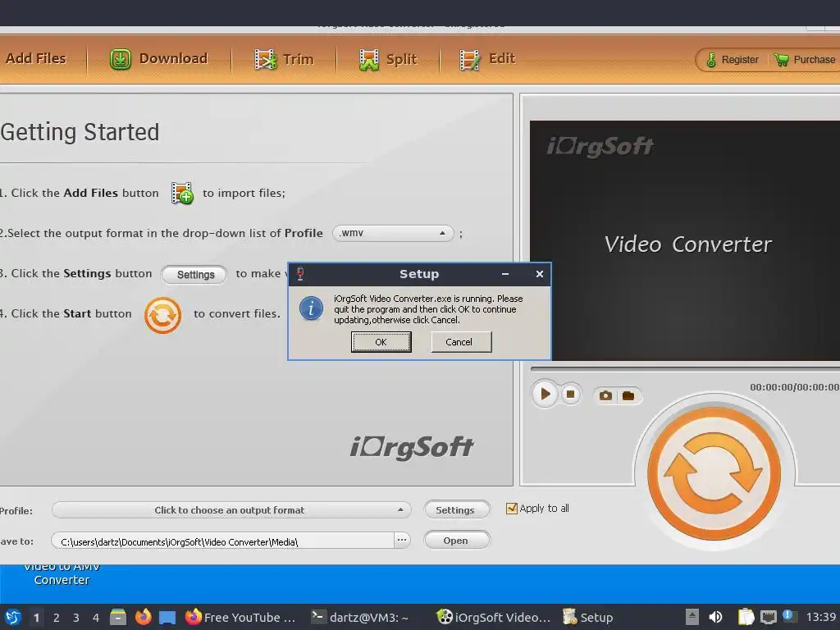Click the browse ellipsis button
The image size is (840, 630).
[x=402, y=541]
